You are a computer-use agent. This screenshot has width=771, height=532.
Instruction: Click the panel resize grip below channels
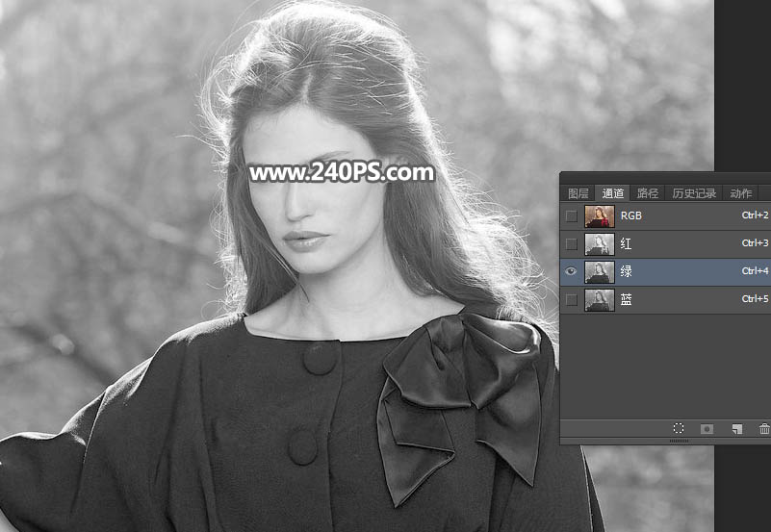tap(680, 441)
